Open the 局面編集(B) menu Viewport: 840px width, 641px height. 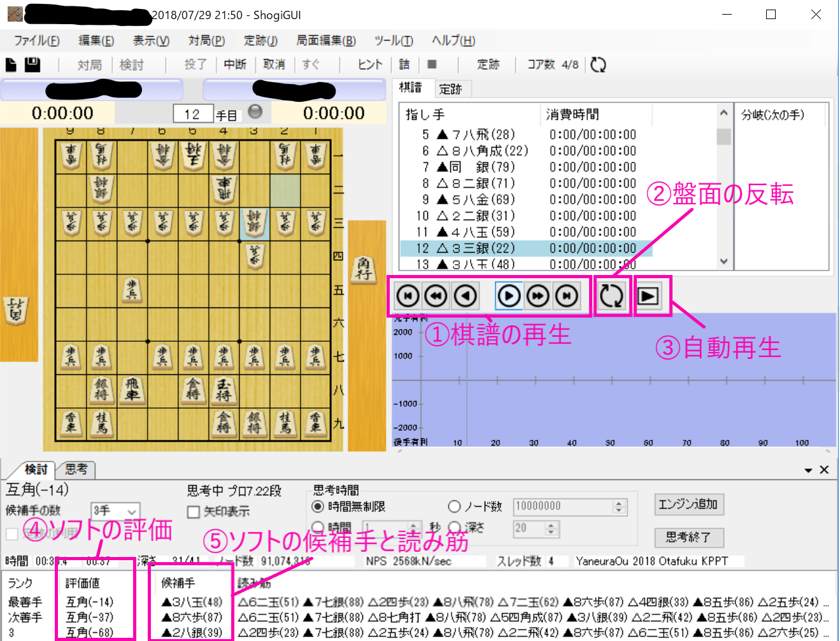pos(326,41)
